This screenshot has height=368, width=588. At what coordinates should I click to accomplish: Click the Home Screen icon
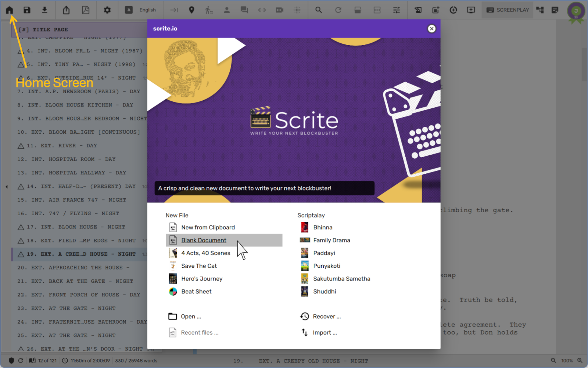(x=10, y=10)
